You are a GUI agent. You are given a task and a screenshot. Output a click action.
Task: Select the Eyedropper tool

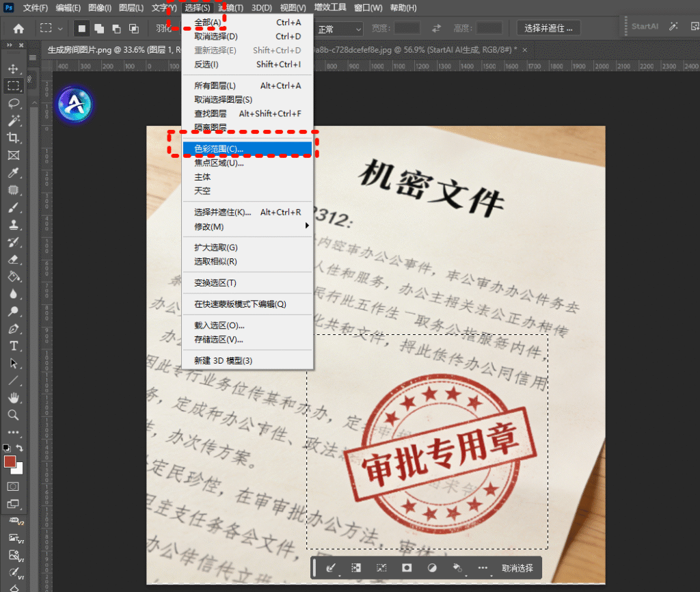13,173
